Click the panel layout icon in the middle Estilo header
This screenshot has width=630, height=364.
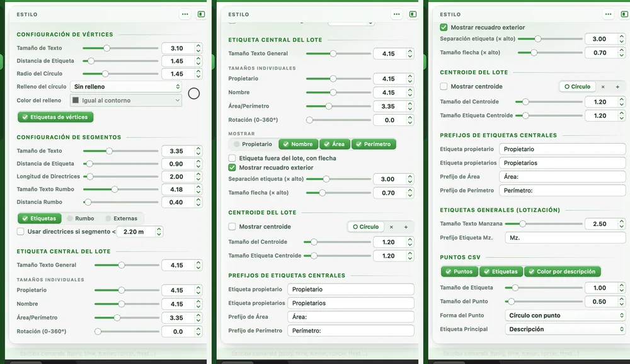click(413, 14)
